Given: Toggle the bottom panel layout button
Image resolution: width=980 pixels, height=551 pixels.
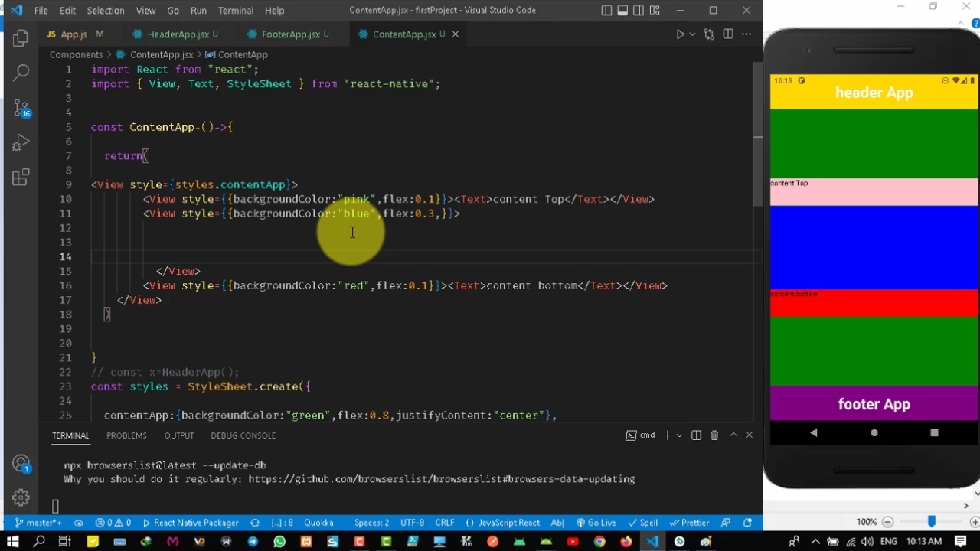Looking at the screenshot, I should (x=622, y=11).
